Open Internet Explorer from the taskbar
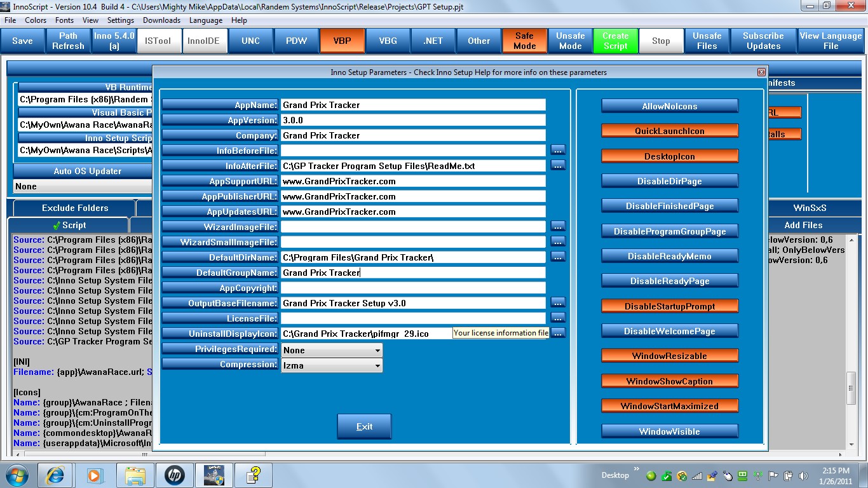The image size is (868, 488). click(x=55, y=475)
